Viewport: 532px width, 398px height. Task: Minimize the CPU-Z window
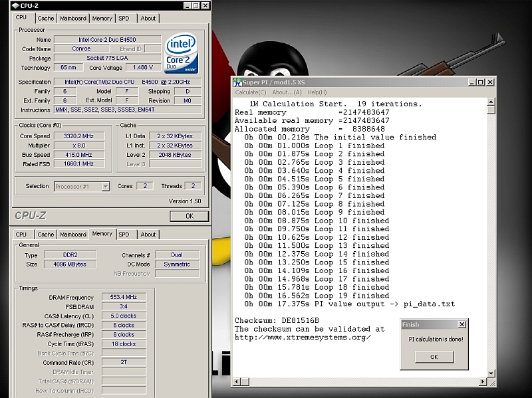pyautogui.click(x=188, y=5)
